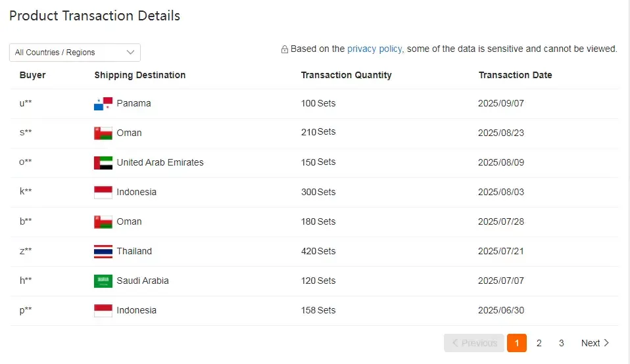Click the Thailand flag icon
Image resolution: width=630 pixels, height=364 pixels.
click(x=103, y=251)
